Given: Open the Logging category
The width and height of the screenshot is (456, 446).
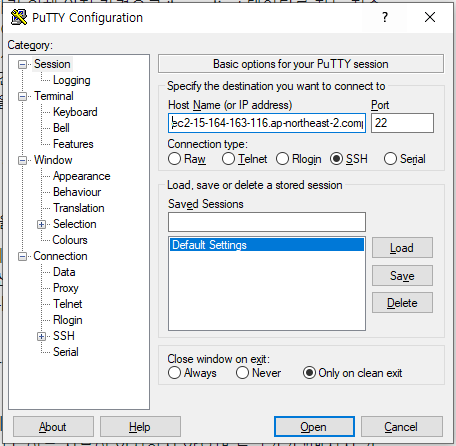Looking at the screenshot, I should point(72,80).
